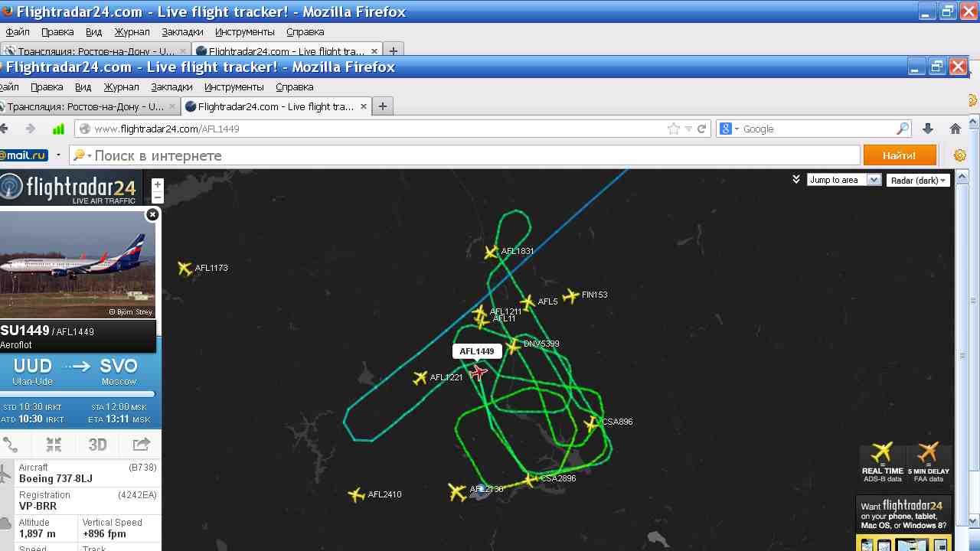Image resolution: width=980 pixels, height=551 pixels.
Task: Click the mail.ru logo button
Action: click(x=23, y=155)
